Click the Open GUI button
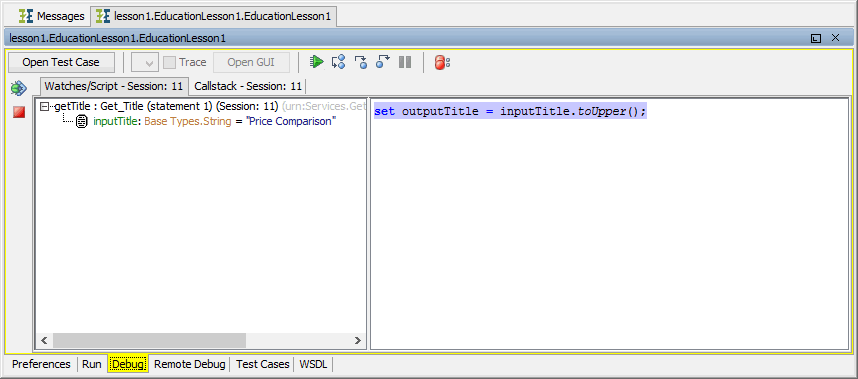858x379 pixels. (251, 62)
